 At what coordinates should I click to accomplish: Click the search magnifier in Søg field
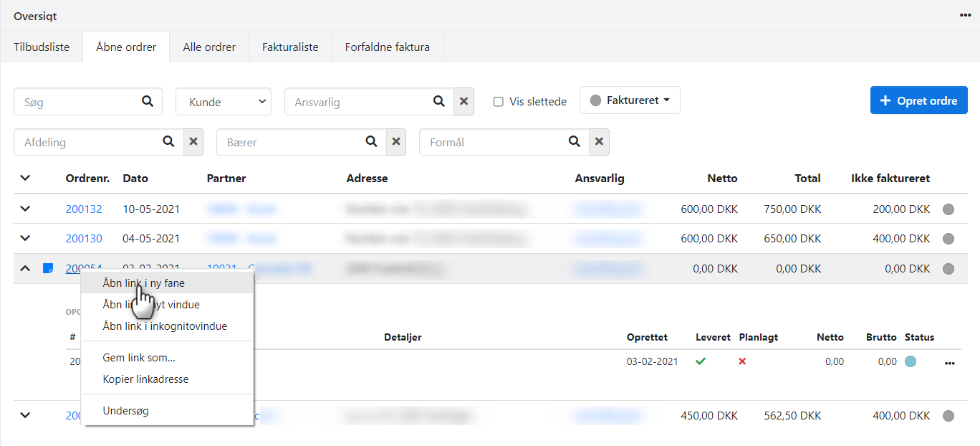pyautogui.click(x=148, y=101)
